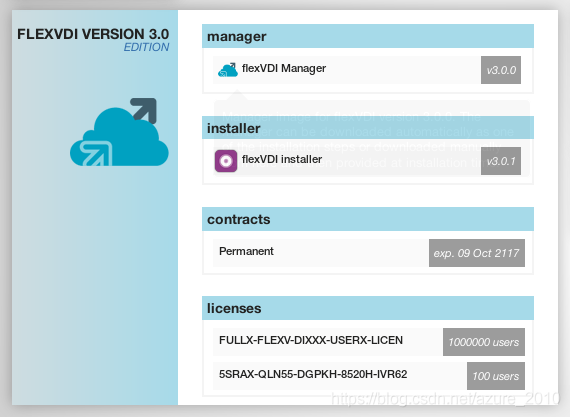This screenshot has width=570, height=417.
Task: Click the FLEXVDI VERSION 3.0 title
Action: click(93, 34)
